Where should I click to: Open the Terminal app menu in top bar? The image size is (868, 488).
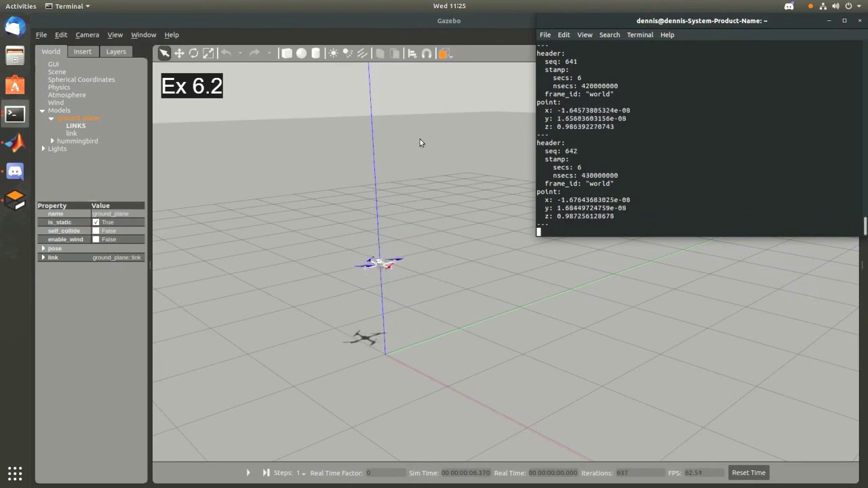68,6
